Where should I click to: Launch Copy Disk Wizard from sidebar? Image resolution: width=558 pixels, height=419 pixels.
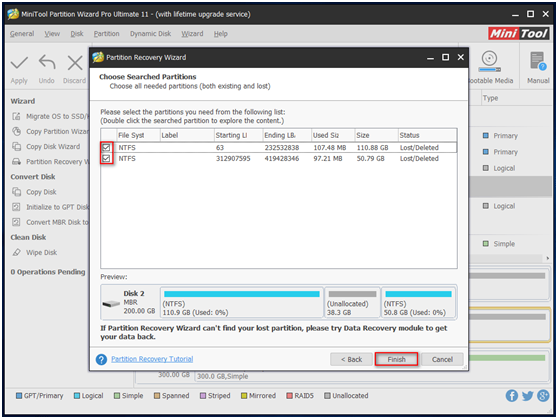46,147
